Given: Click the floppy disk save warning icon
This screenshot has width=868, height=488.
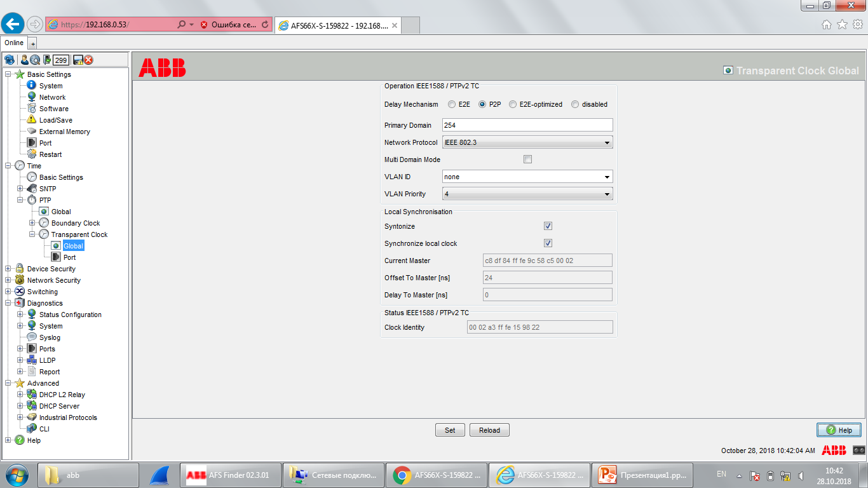Looking at the screenshot, I should (78, 60).
